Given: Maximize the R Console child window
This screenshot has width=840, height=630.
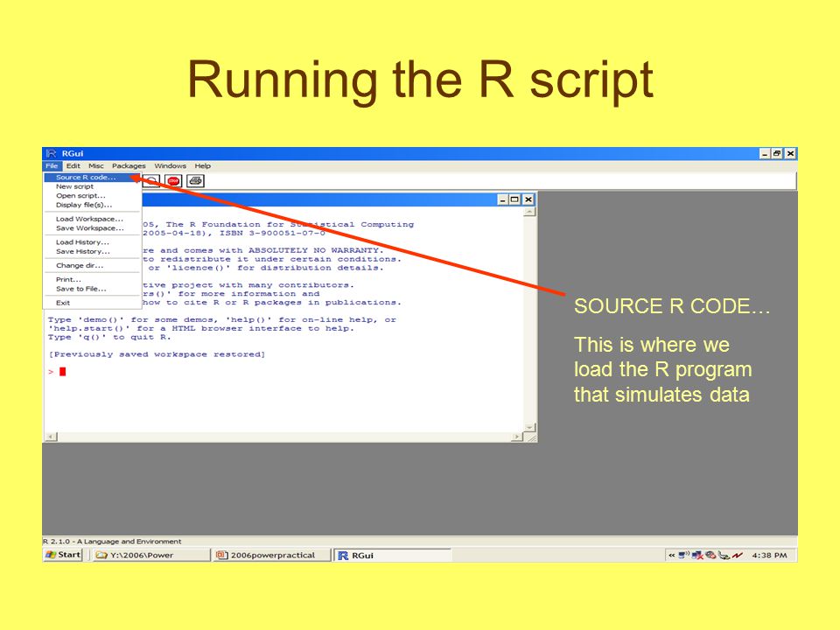Looking at the screenshot, I should click(514, 199).
